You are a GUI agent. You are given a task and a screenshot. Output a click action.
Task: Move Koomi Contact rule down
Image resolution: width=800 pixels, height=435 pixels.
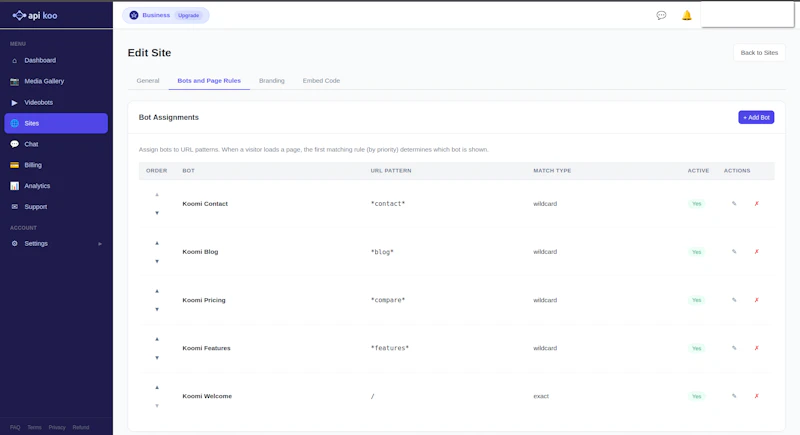tap(157, 213)
